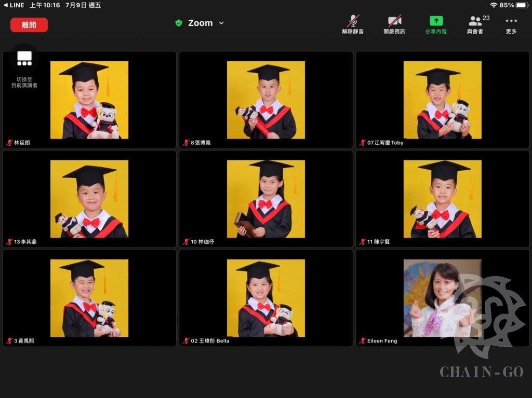Image resolution: width=532 pixels, height=398 pixels.
Task: Open the green 分享內容 share icon
Action: [436, 21]
